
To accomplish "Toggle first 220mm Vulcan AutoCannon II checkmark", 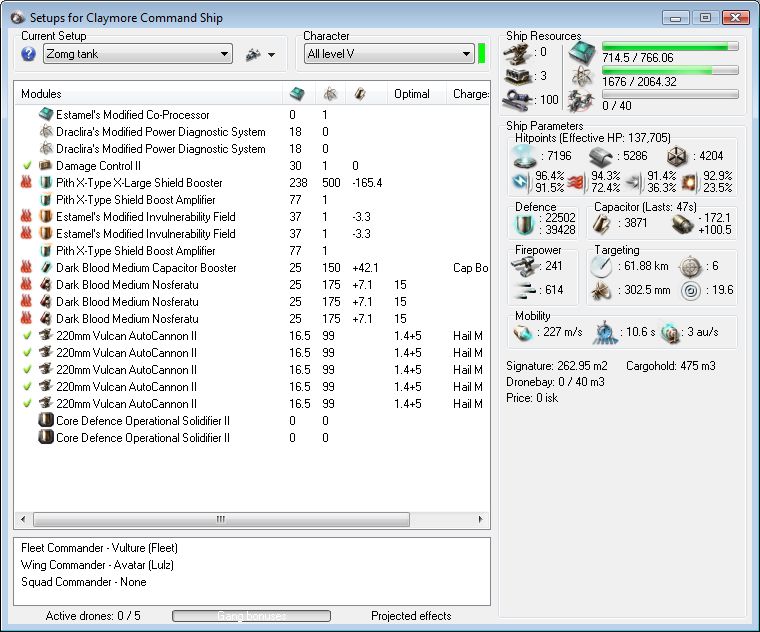I will (27, 335).
